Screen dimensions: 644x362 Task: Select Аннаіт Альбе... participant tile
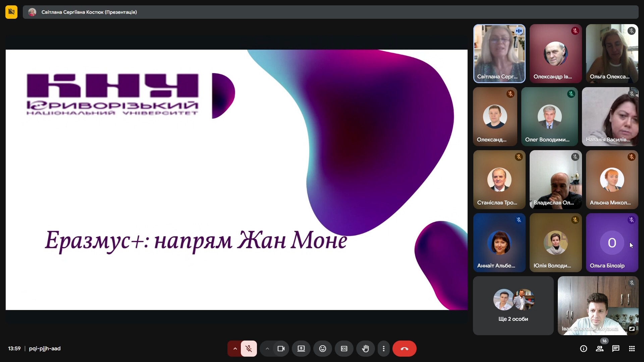click(499, 243)
